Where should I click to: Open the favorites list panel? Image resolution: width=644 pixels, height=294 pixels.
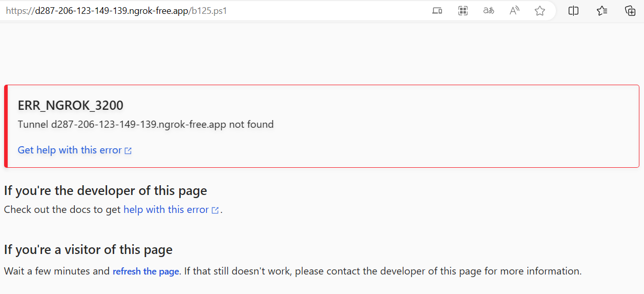tap(602, 11)
